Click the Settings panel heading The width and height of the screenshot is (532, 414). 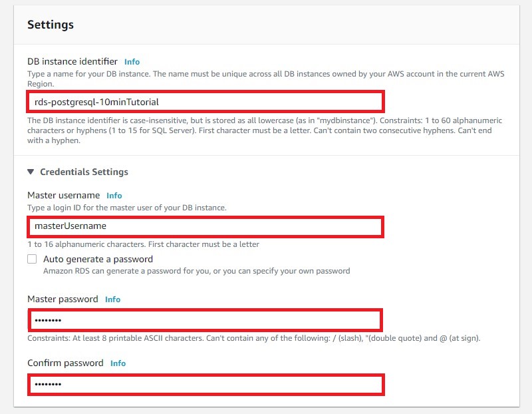click(x=51, y=25)
